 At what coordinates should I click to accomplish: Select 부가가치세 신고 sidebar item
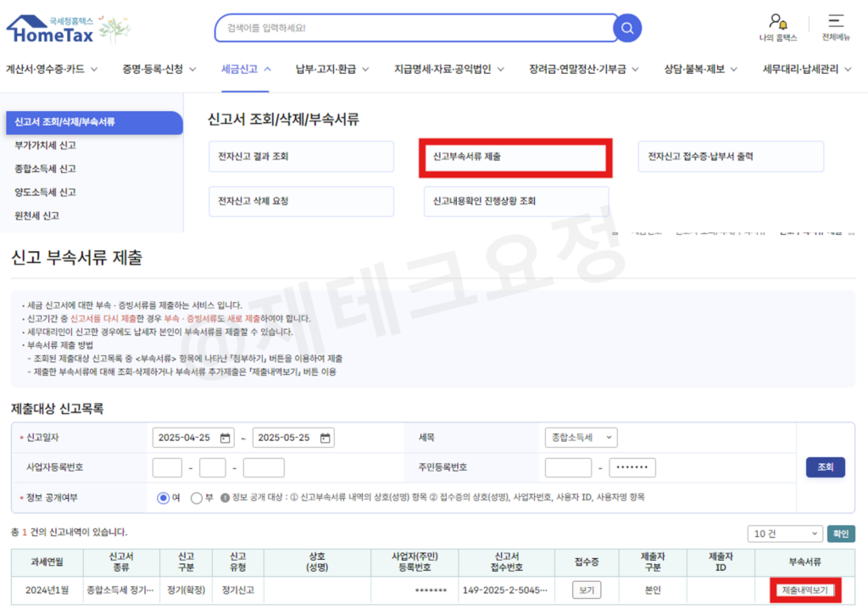tap(45, 145)
